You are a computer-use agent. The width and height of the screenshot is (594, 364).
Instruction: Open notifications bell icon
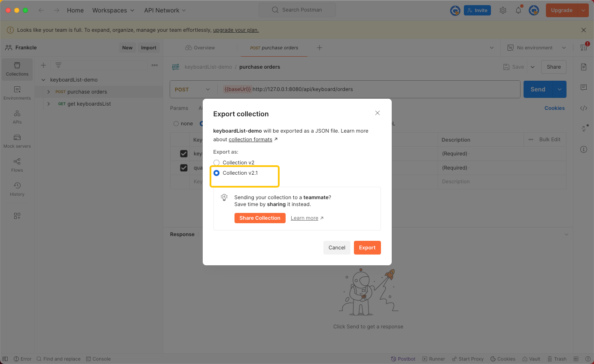(518, 10)
